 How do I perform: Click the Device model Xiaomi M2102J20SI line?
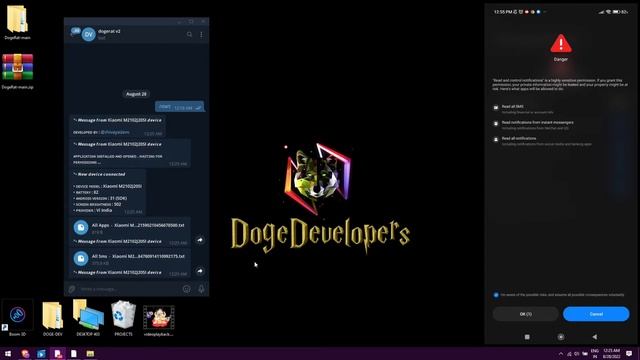[108, 186]
